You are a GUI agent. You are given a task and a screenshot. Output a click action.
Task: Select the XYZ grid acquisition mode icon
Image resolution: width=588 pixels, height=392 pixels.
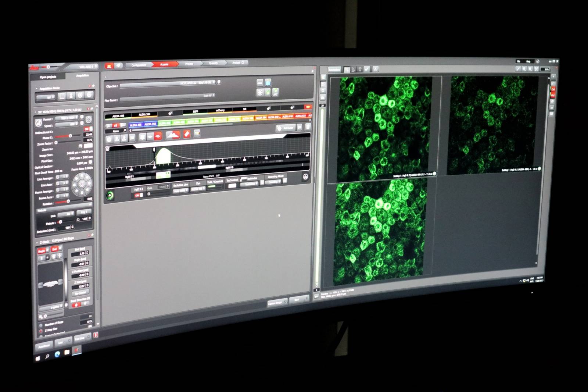tap(62, 96)
